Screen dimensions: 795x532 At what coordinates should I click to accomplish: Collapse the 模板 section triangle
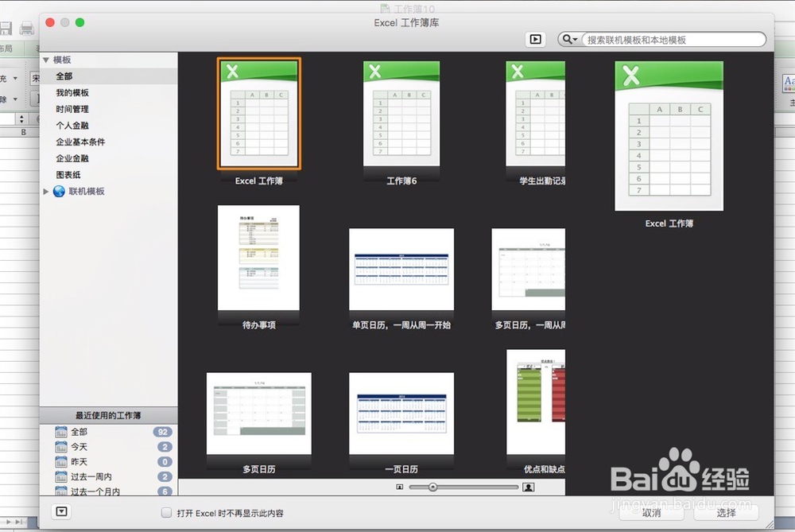pyautogui.click(x=46, y=60)
